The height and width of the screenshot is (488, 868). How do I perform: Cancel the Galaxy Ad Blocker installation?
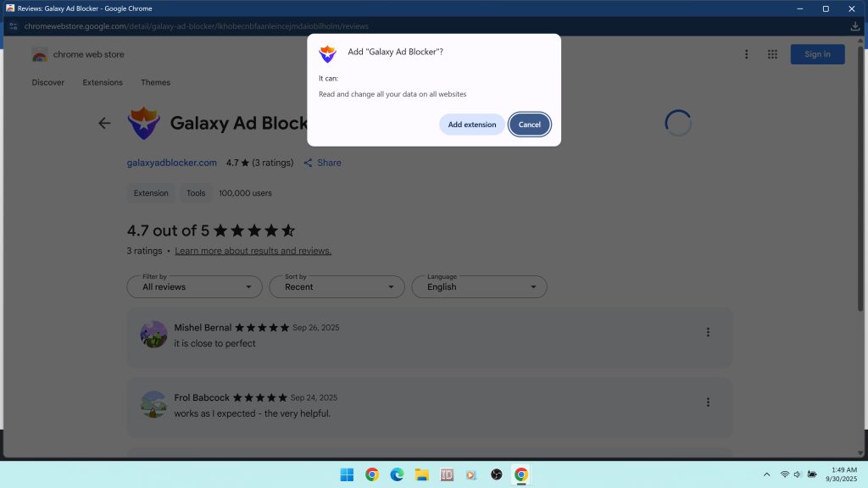tap(529, 124)
